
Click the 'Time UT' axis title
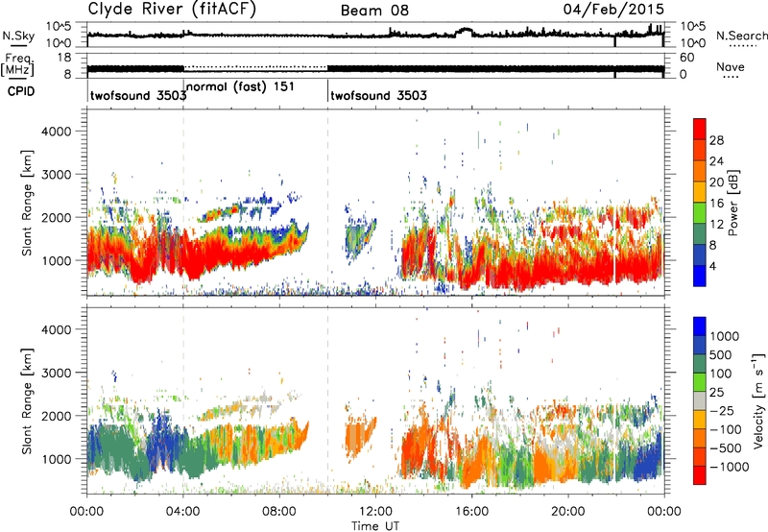click(x=375, y=525)
